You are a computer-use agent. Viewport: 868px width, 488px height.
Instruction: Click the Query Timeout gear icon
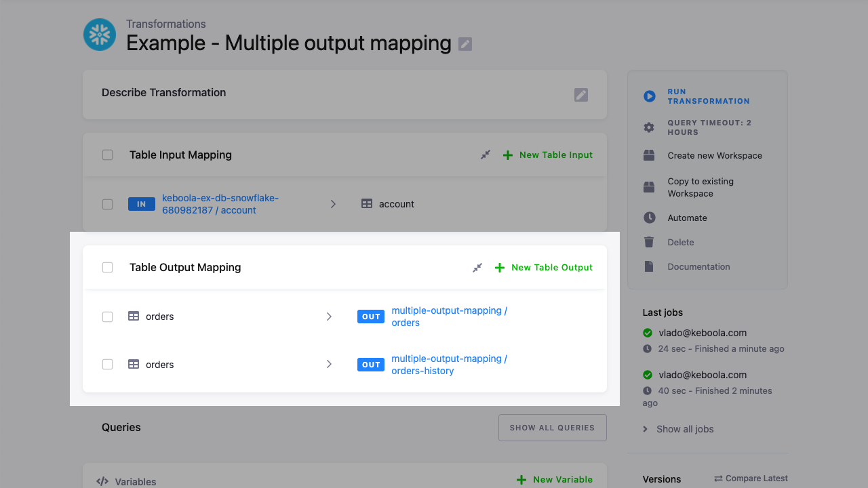pyautogui.click(x=648, y=127)
